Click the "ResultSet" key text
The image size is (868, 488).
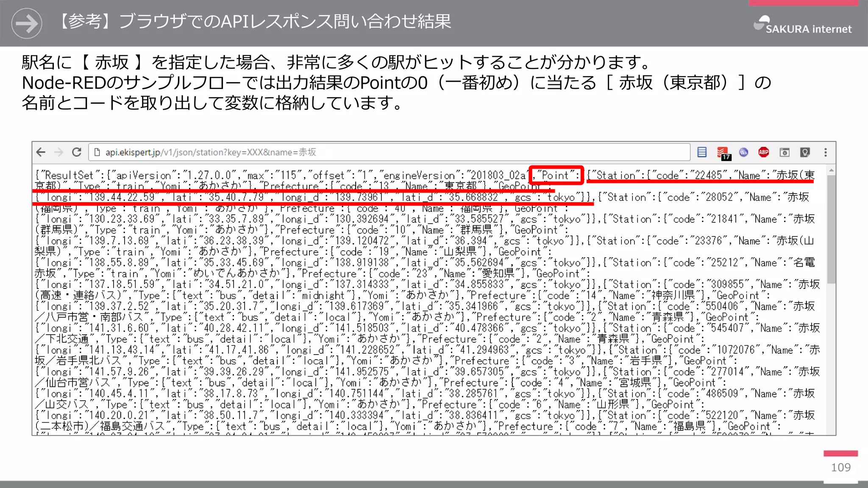click(69, 175)
